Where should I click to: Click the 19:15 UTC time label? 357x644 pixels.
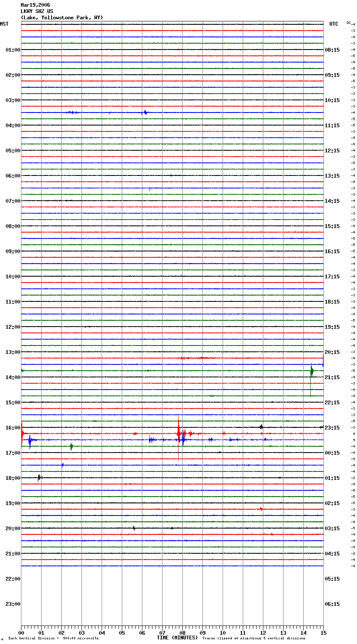pos(332,327)
